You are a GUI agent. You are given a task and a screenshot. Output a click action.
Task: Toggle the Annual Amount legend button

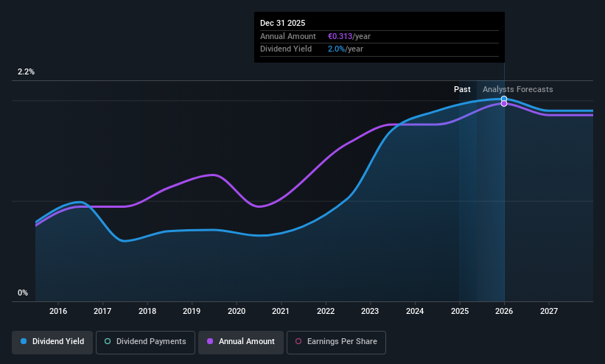click(241, 342)
